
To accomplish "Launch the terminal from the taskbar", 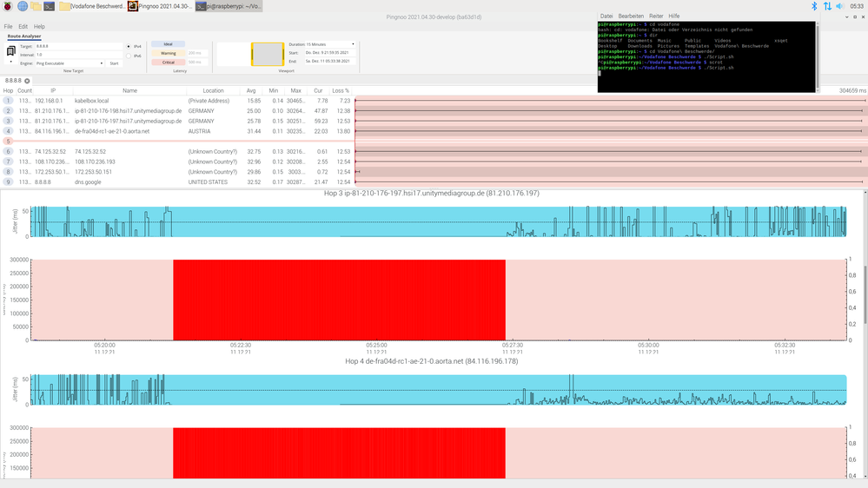I will point(50,6).
